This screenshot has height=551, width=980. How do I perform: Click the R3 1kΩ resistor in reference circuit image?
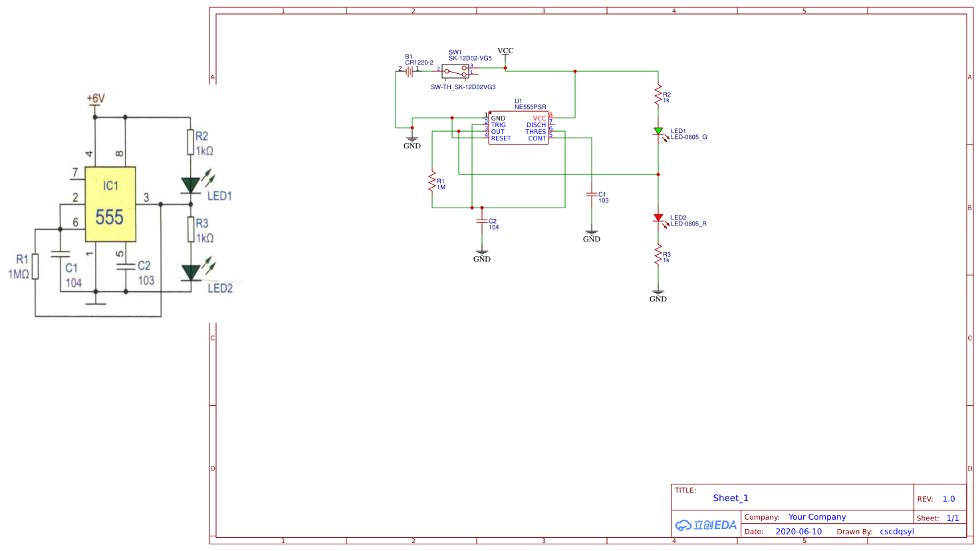[191, 230]
